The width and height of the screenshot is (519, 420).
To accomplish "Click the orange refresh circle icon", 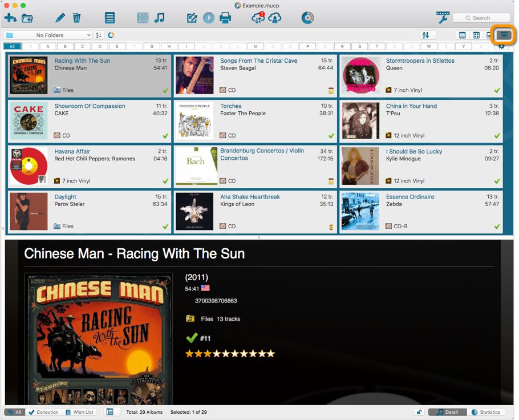I will pos(111,35).
